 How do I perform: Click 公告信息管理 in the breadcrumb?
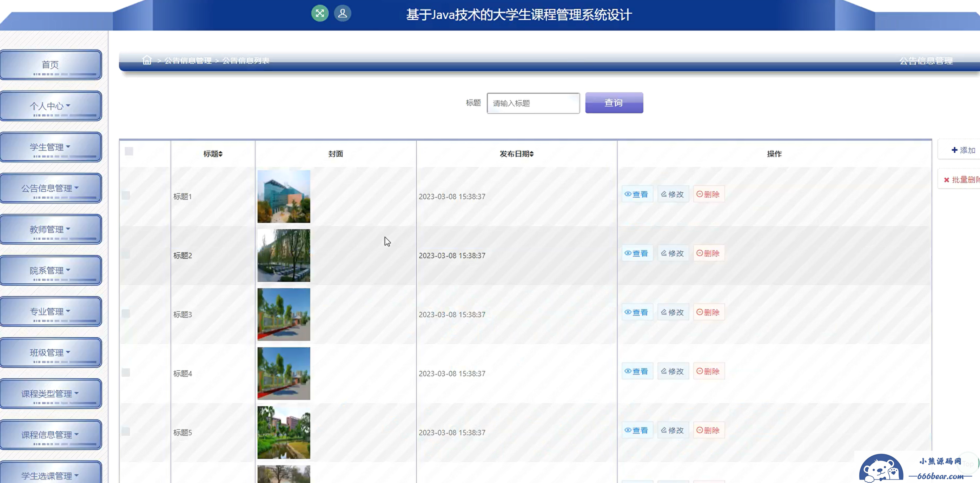(x=188, y=60)
